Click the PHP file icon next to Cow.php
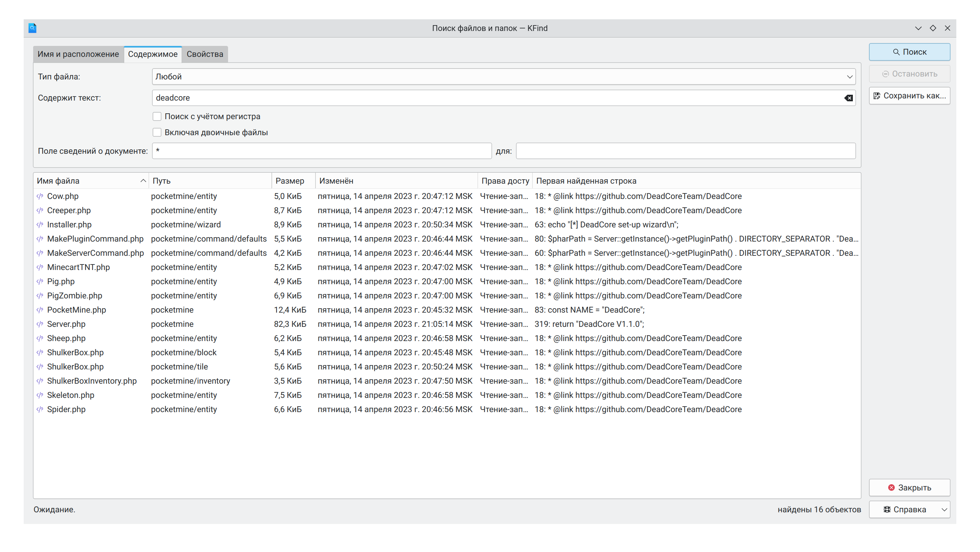 point(40,196)
